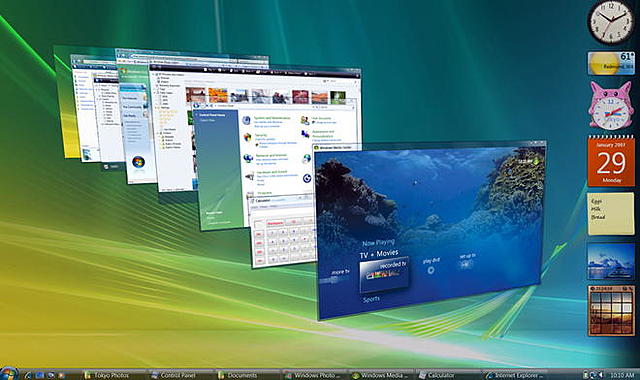Open the Windows Start orb
The width and height of the screenshot is (640, 380).
8,374
